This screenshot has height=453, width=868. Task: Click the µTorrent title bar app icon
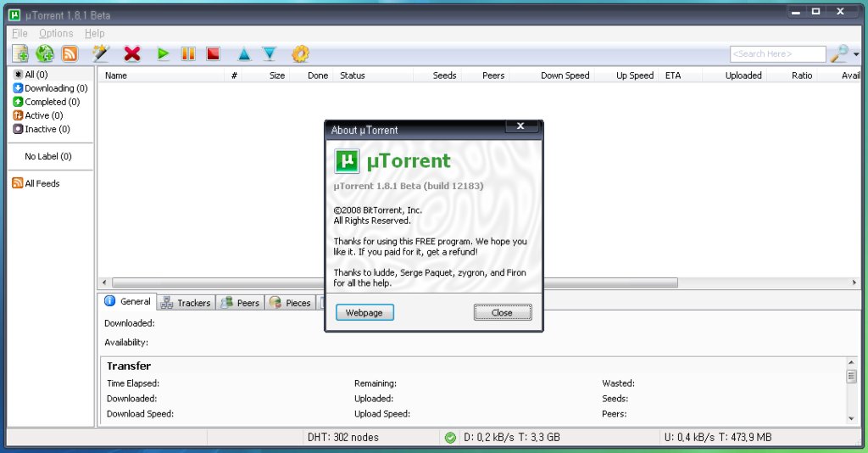point(14,15)
